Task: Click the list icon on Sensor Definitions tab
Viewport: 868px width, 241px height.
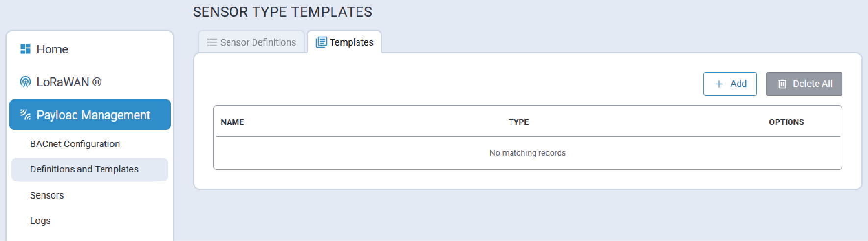Action: point(212,42)
